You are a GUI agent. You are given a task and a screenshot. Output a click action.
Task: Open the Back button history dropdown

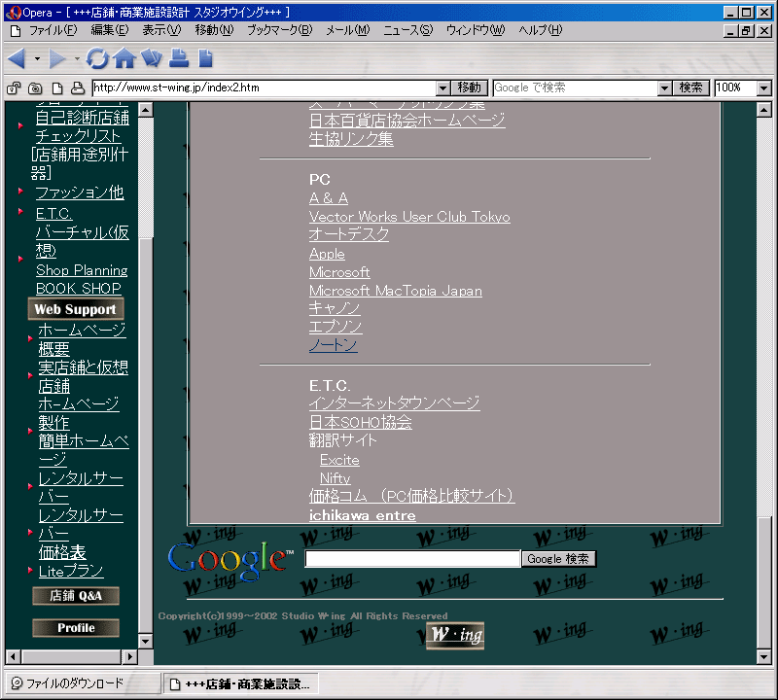(x=37, y=59)
